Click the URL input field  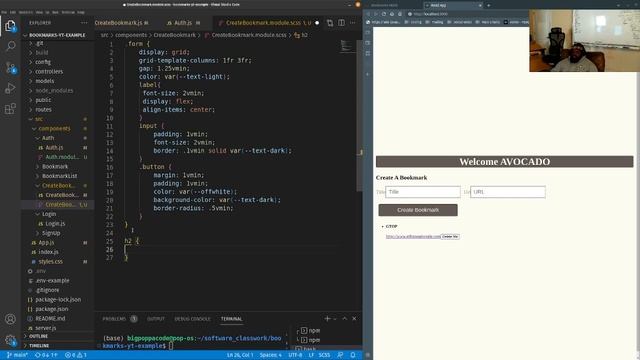[x=507, y=192]
